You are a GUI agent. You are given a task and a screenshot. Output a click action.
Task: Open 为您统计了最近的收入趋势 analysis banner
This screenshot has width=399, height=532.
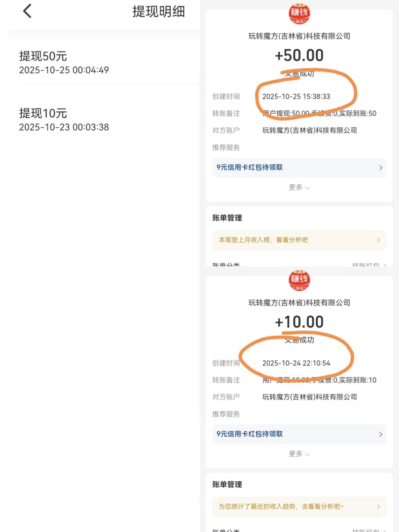(299, 507)
